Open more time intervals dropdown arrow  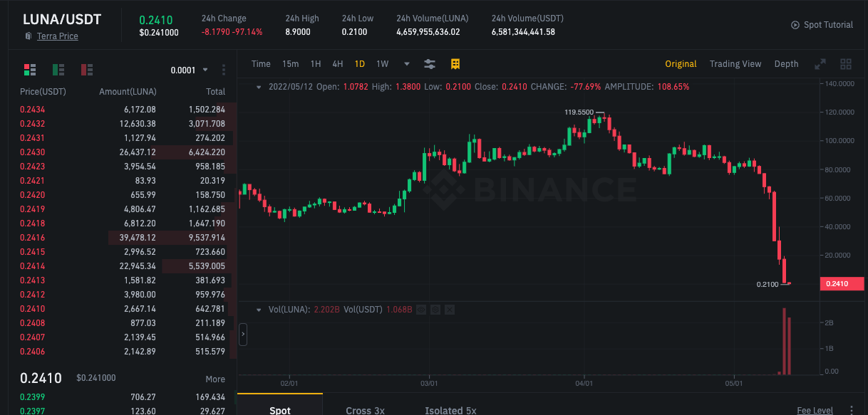[x=407, y=64]
